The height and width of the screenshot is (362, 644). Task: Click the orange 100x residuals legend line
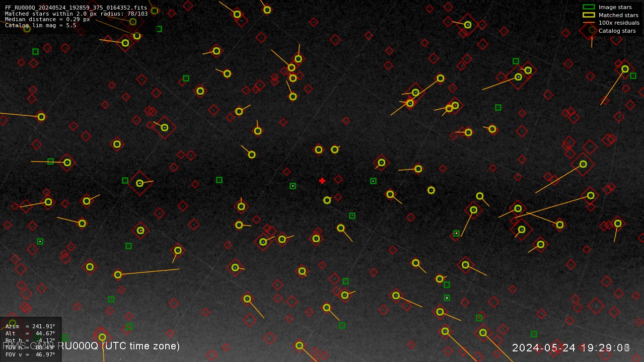pyautogui.click(x=589, y=23)
